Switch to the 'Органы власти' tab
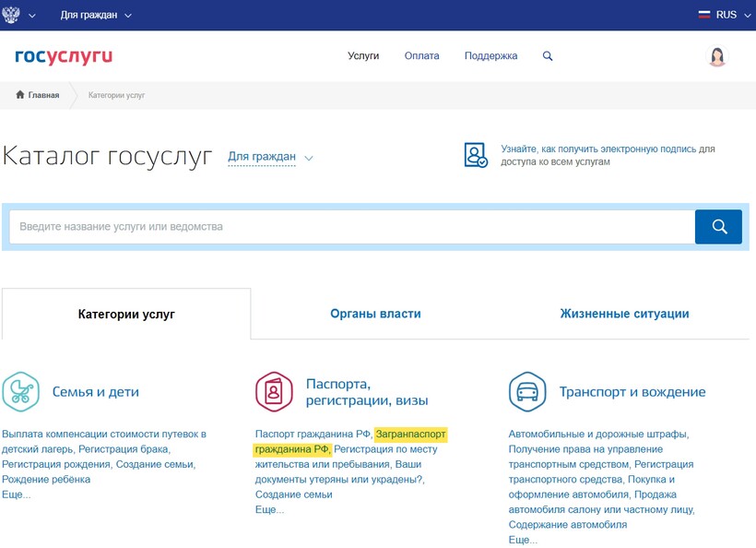The width and height of the screenshot is (756, 548). (375, 314)
